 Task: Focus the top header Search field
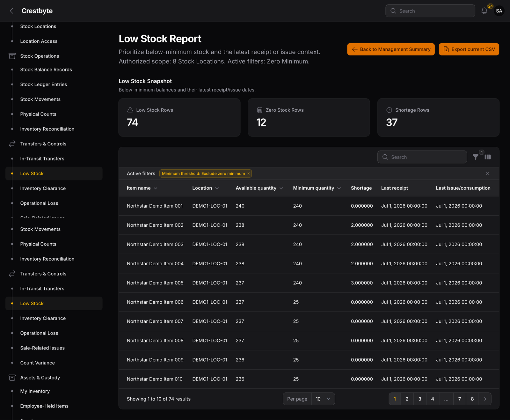(x=430, y=11)
